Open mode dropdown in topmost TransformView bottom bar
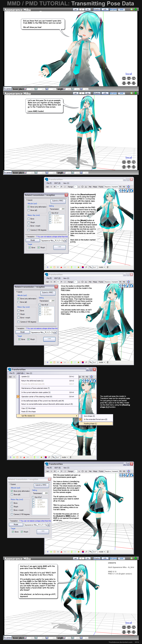 click(102, 267)
